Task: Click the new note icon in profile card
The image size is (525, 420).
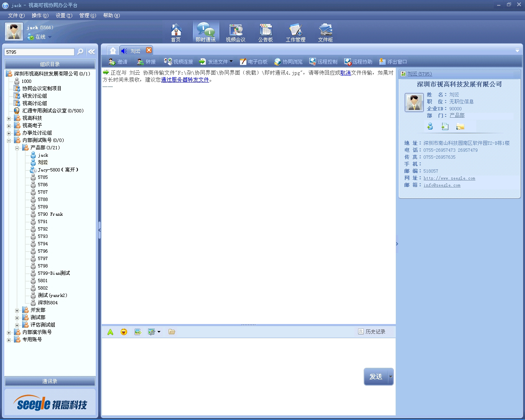Action: [x=445, y=126]
